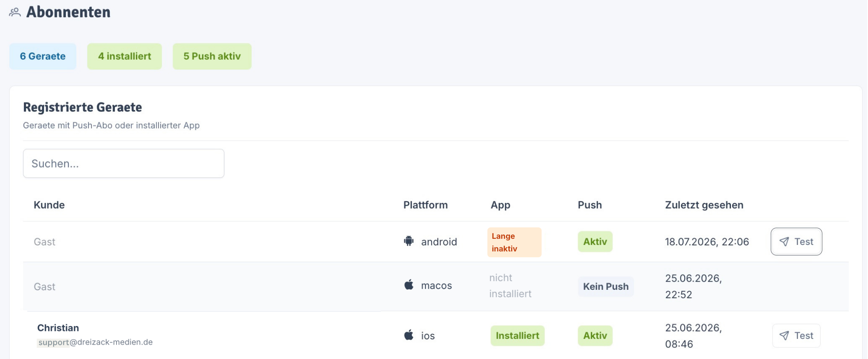
Task: Click Gast in the android row
Action: click(x=44, y=242)
